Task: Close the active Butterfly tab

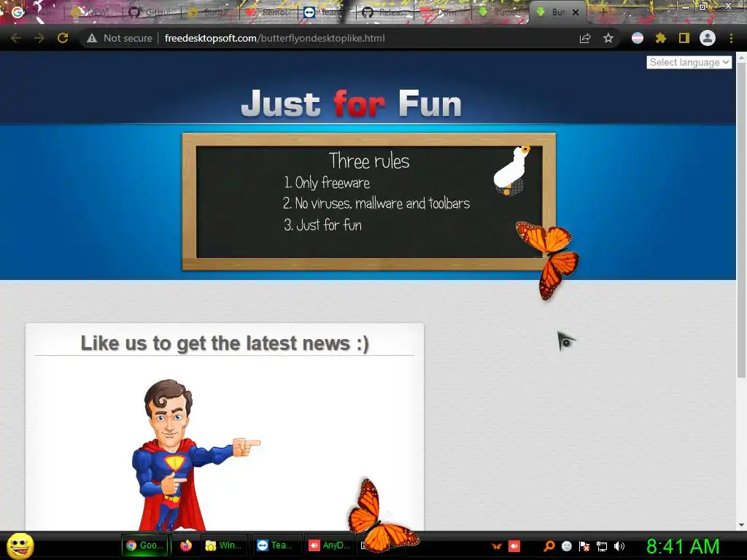Action: pyautogui.click(x=576, y=12)
